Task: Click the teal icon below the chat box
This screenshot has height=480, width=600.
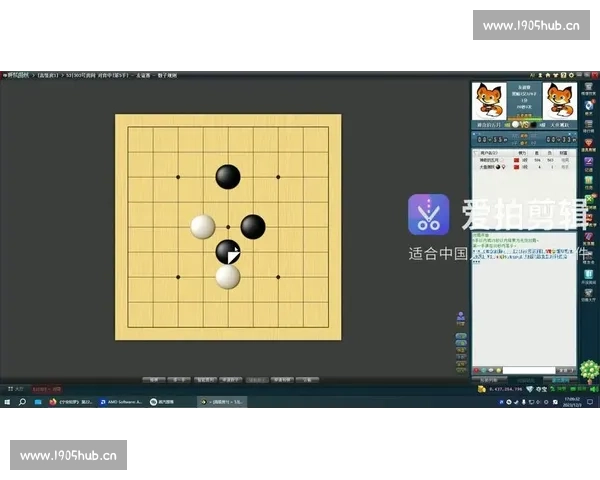Action: point(484,370)
